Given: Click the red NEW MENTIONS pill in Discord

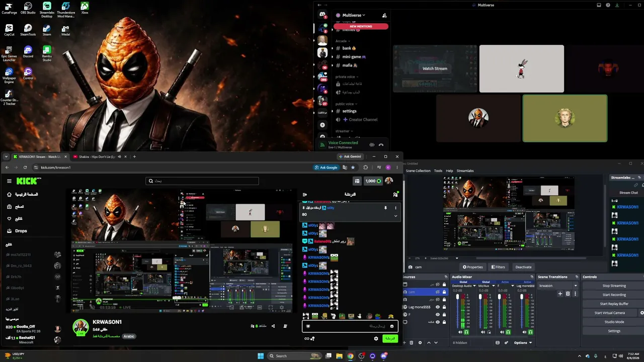Looking at the screenshot, I should click(361, 26).
